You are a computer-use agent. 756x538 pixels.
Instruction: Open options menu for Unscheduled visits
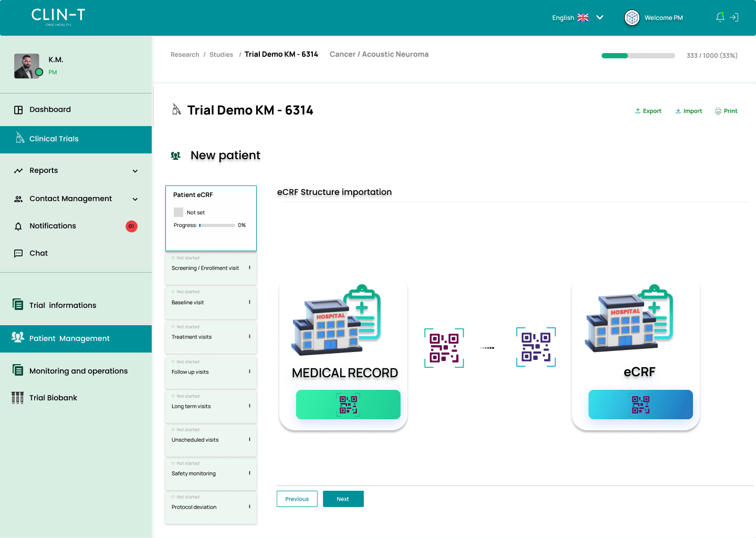249,440
